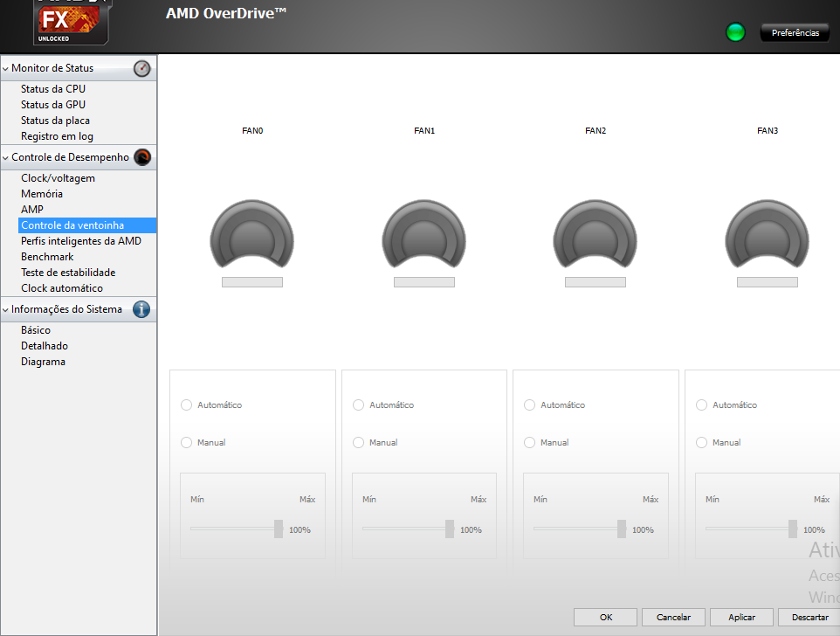Select Controle da ventoinha in sidebar
Image resolution: width=840 pixels, height=636 pixels.
coord(87,225)
